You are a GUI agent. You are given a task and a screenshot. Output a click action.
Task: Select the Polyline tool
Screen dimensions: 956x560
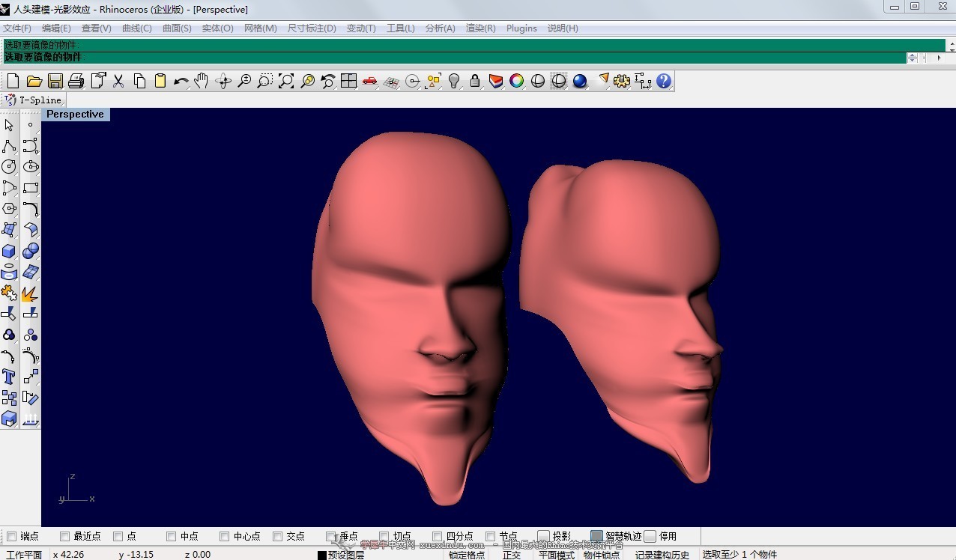coord(9,146)
